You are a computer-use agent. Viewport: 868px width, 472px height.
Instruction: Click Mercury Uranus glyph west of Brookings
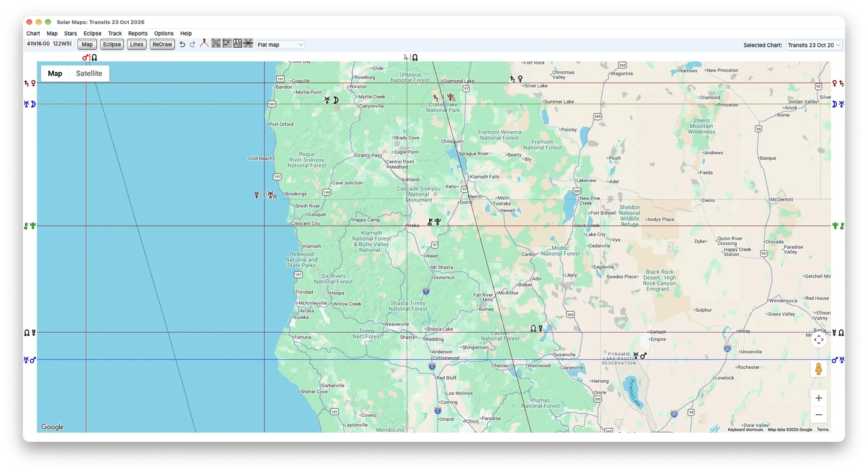pyautogui.click(x=265, y=195)
